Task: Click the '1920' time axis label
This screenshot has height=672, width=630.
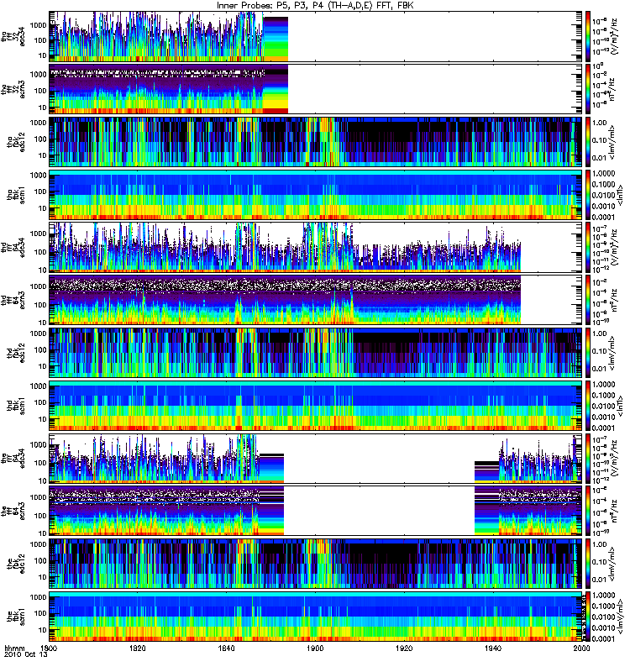Action: [404, 648]
